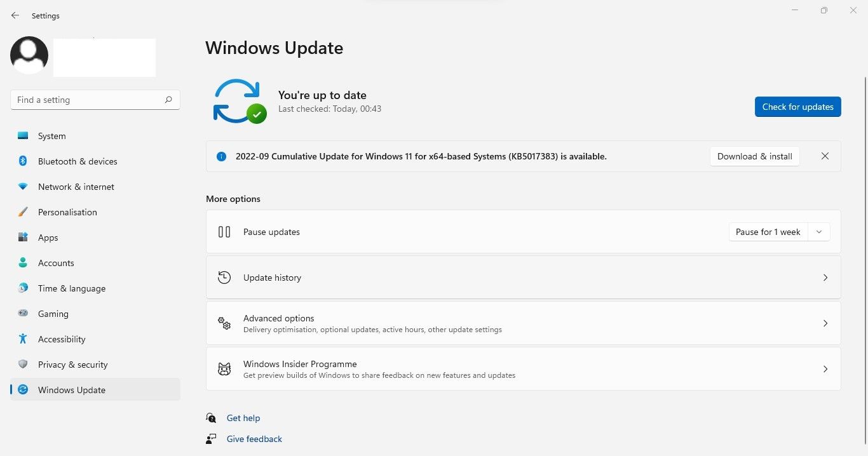Click the Get help icon
Viewport: 868px width, 456px height.
(x=211, y=418)
